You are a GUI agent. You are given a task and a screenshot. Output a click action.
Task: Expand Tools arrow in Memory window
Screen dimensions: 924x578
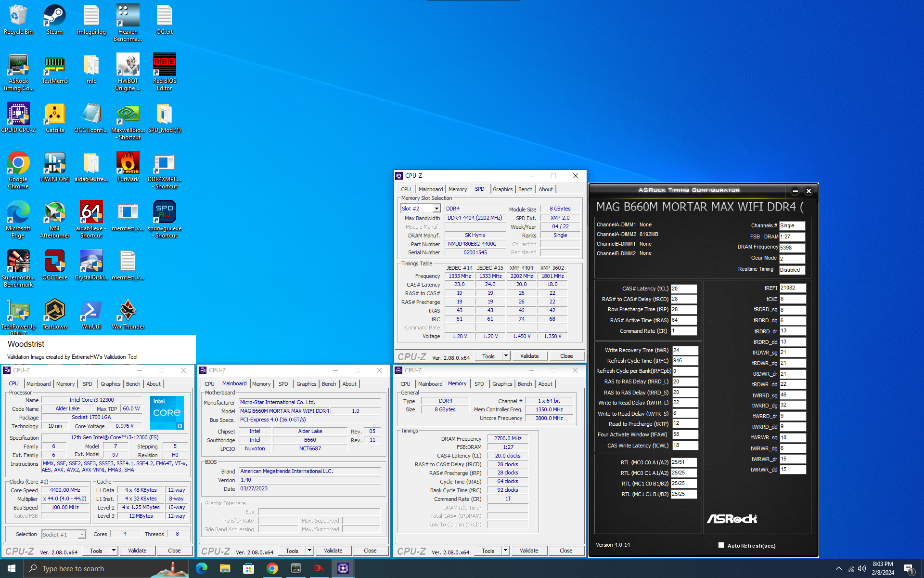(505, 551)
